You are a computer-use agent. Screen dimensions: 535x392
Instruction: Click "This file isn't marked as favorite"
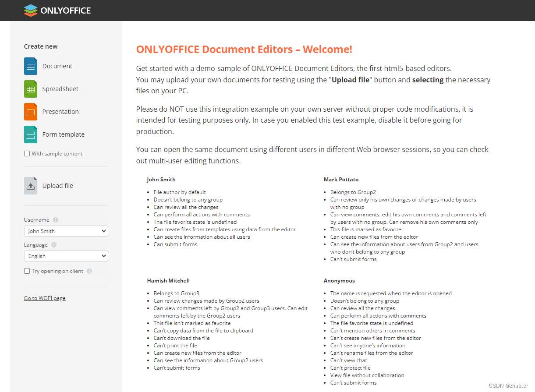(x=192, y=323)
